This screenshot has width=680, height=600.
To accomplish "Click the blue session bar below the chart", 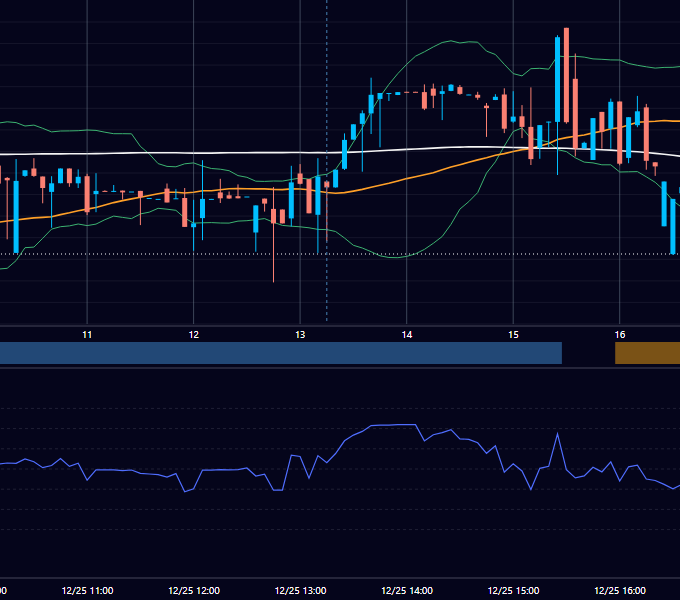I will pos(281,353).
